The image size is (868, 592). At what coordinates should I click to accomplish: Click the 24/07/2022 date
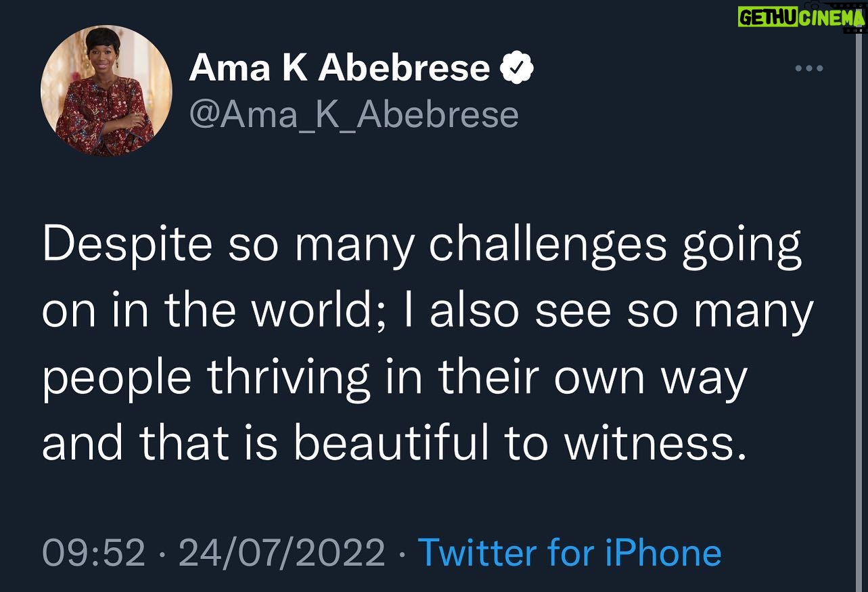281,553
